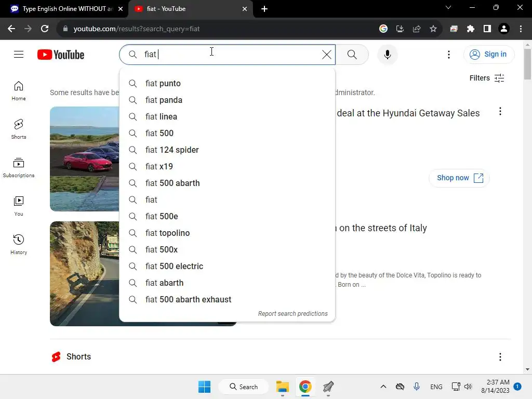Open the Chrome extensions puzzle icon
This screenshot has height=399, width=532.
point(471,29)
